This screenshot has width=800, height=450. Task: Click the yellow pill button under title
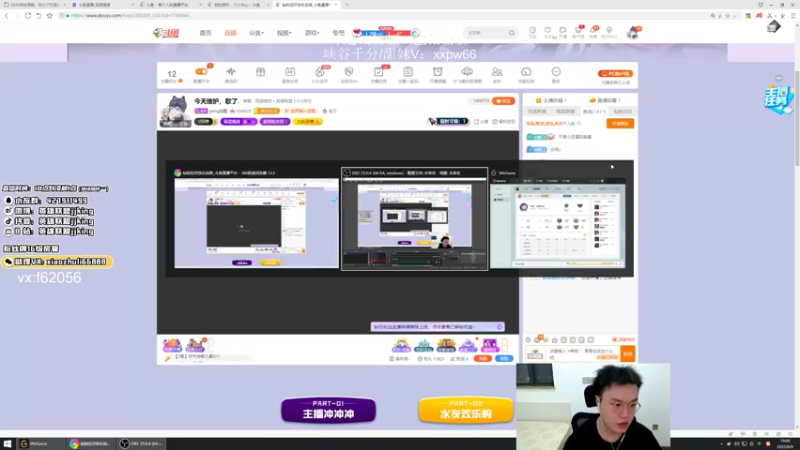pyautogui.click(x=308, y=121)
